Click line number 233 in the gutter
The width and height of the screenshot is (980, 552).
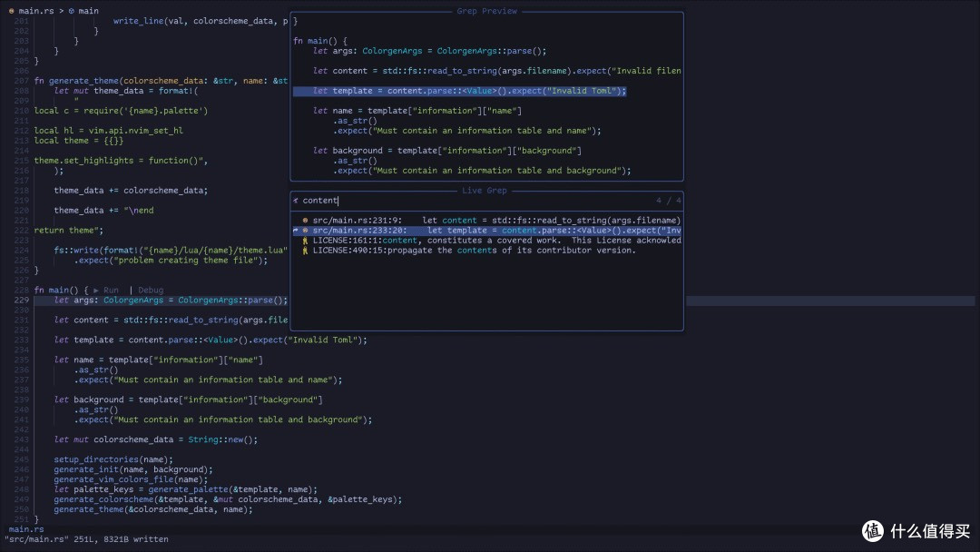[21, 340]
